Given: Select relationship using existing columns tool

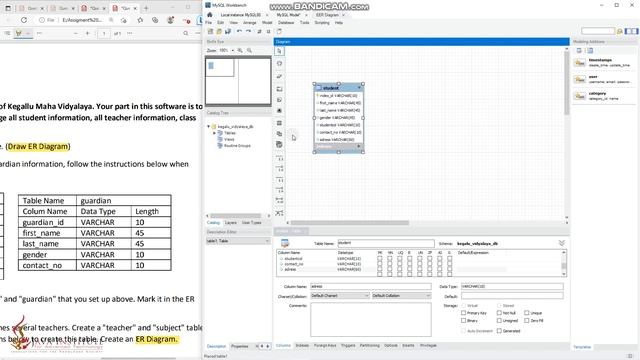Looking at the screenshot, I should point(280,213).
